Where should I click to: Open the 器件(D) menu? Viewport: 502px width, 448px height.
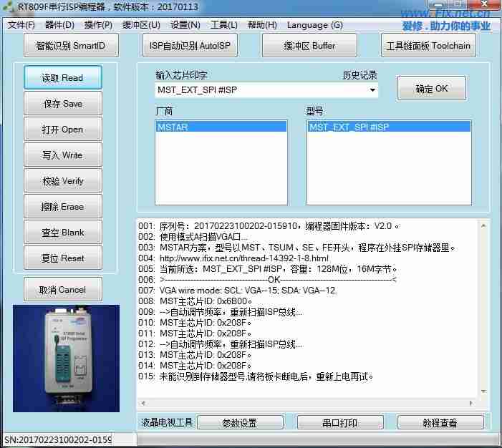point(59,25)
